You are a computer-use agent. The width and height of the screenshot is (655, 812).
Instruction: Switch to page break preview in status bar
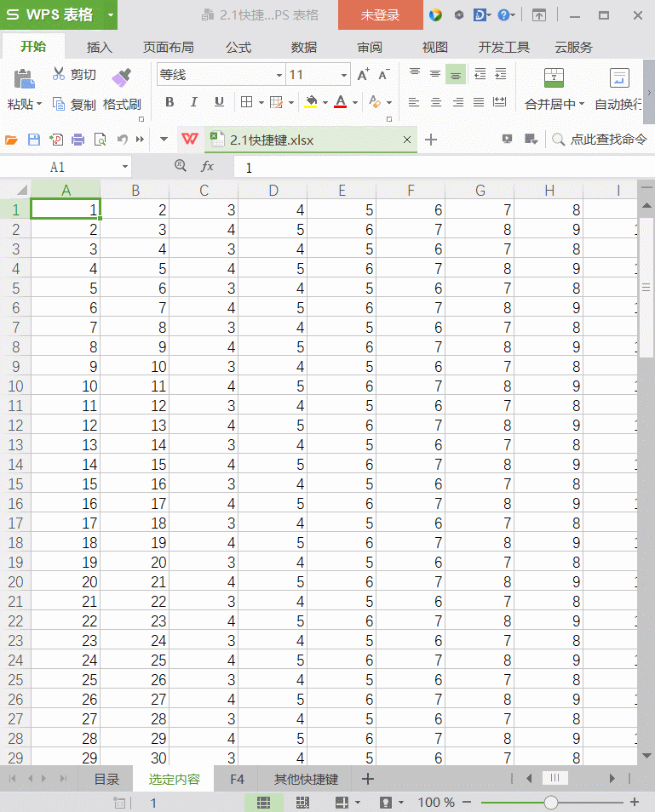[302, 802]
